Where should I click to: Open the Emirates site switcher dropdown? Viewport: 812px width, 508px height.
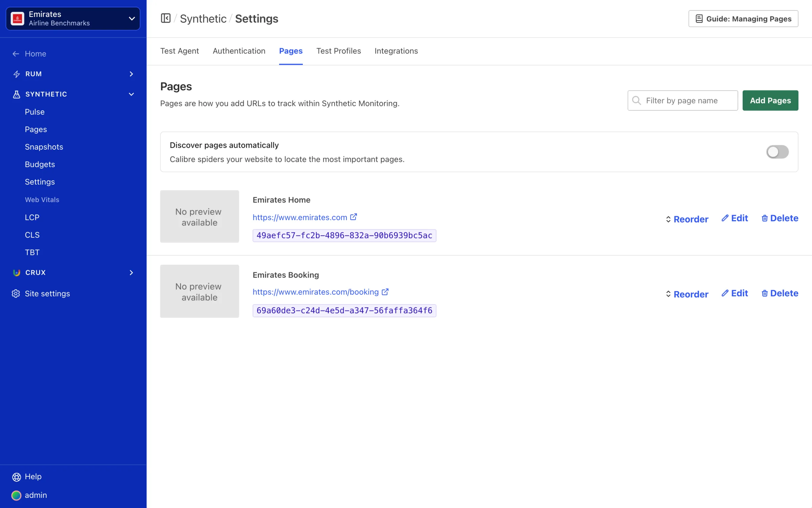pyautogui.click(x=73, y=19)
